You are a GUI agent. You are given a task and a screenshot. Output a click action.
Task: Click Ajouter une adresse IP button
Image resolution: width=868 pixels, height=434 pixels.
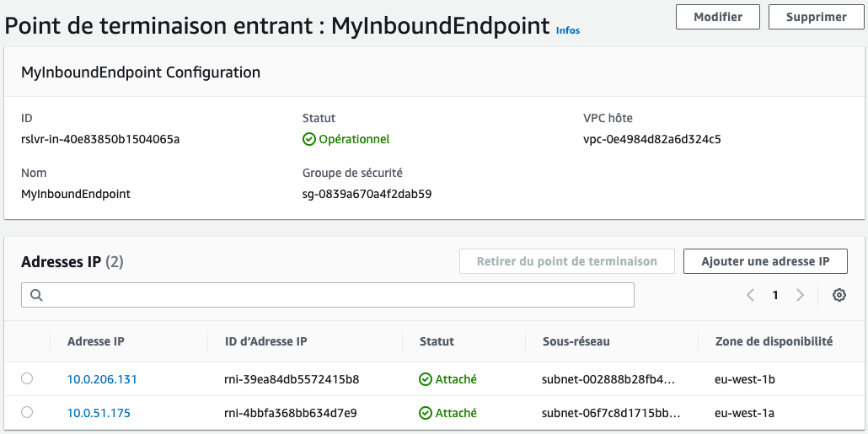(765, 261)
